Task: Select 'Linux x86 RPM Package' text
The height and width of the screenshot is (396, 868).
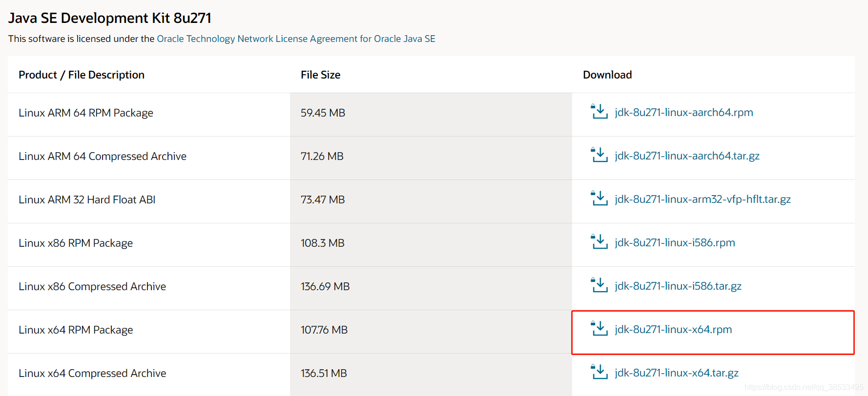Action: (x=76, y=243)
